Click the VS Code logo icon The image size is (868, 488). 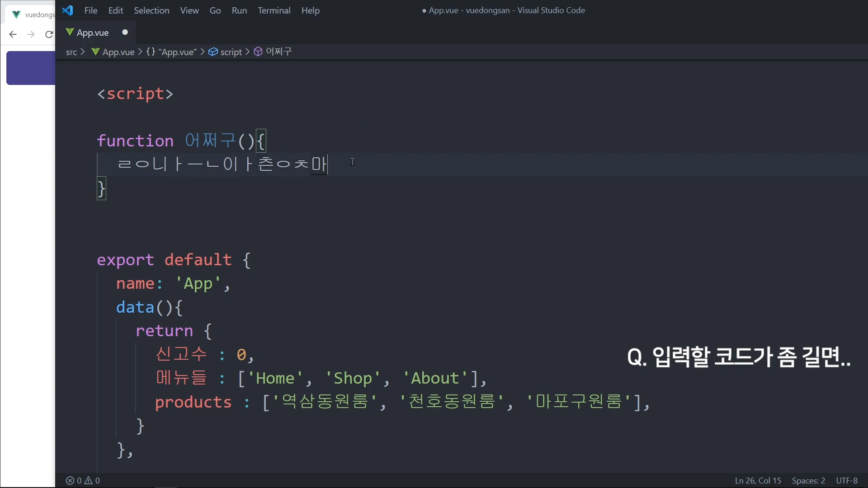(68, 10)
